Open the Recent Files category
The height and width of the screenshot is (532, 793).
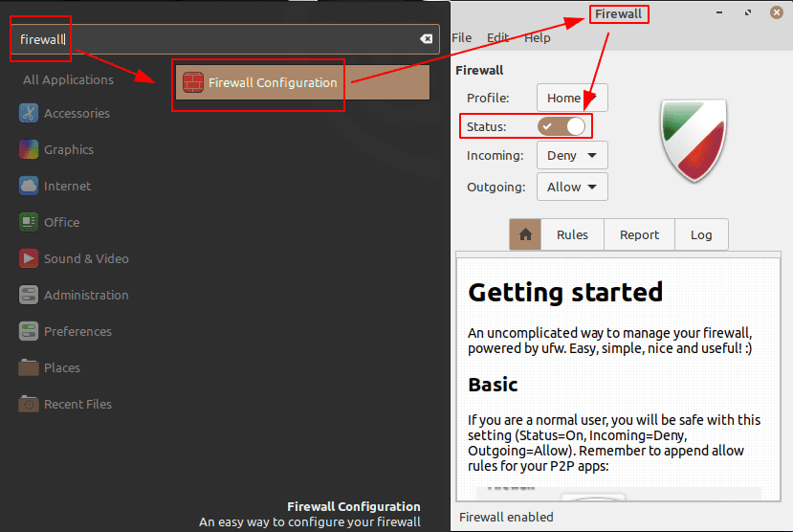(x=66, y=405)
